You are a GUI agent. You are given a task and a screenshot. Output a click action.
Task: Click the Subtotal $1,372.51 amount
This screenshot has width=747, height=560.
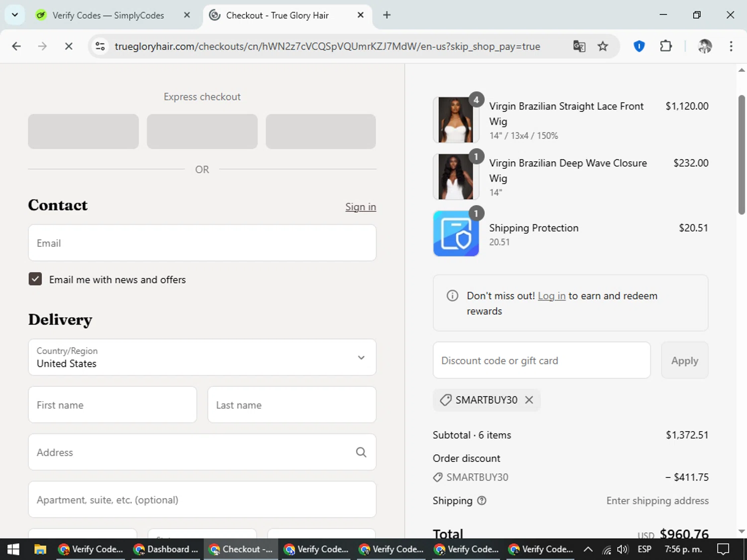click(687, 435)
